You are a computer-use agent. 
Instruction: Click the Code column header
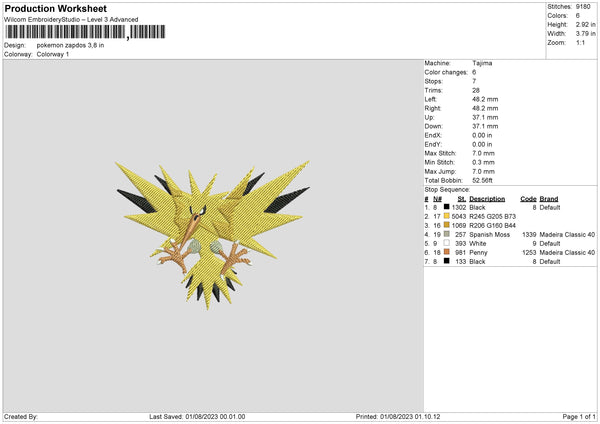(528, 199)
